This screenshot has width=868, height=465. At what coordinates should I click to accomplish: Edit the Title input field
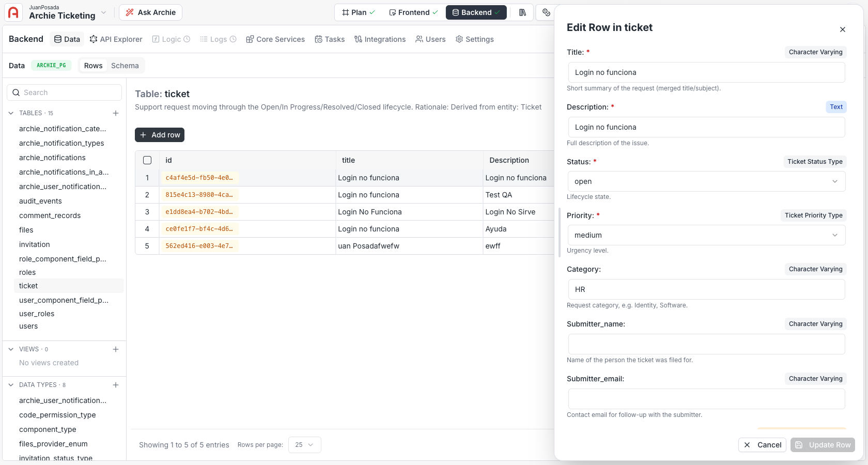tap(706, 72)
